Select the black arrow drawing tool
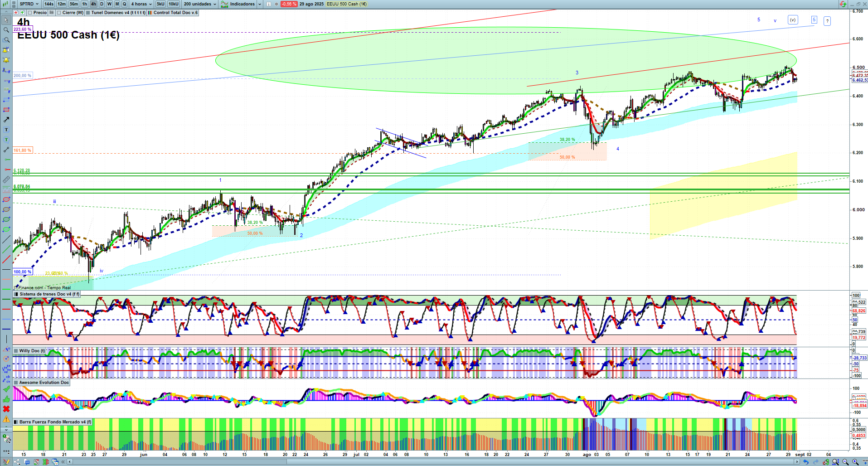The height and width of the screenshot is (466, 868). coord(6,120)
